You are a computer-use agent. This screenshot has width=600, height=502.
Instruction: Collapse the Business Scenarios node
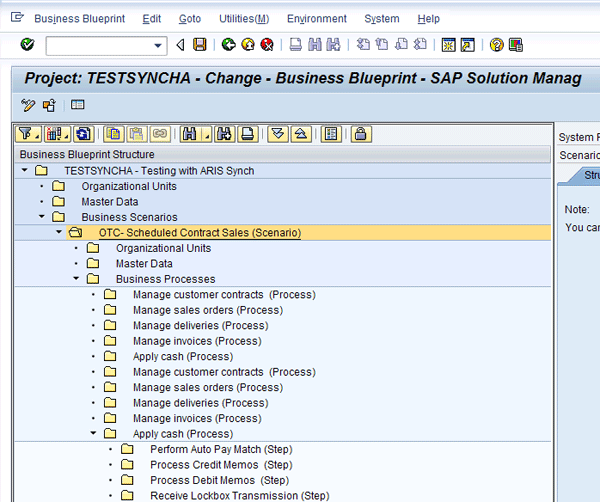tap(42, 217)
